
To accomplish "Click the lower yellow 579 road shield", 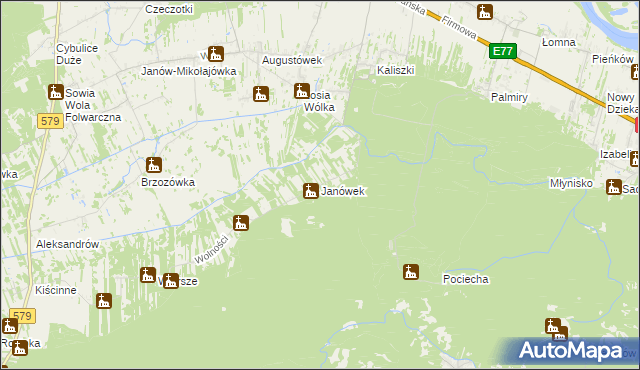I will (x=22, y=316).
